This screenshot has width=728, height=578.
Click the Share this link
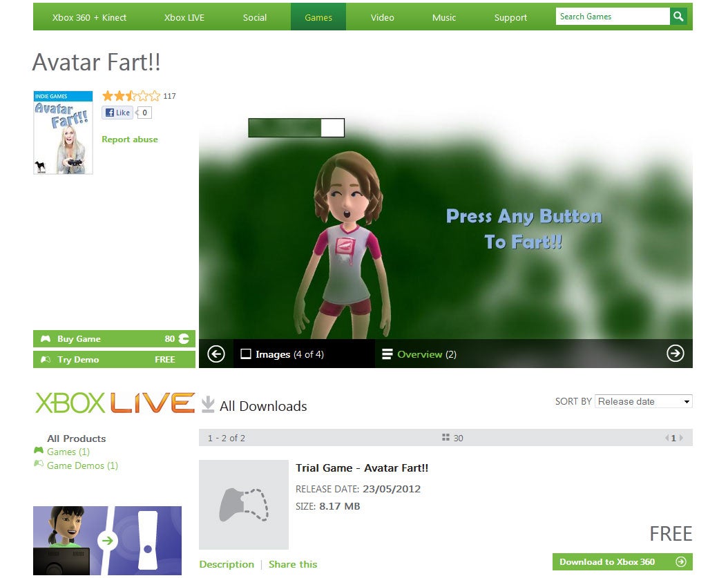293,564
